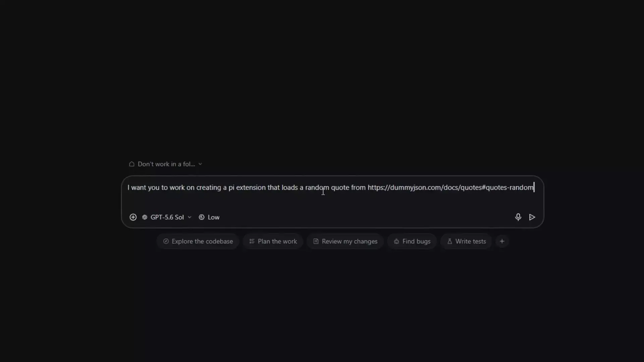
Task: Click the compass icon on Explore the codebase
Action: point(166,241)
